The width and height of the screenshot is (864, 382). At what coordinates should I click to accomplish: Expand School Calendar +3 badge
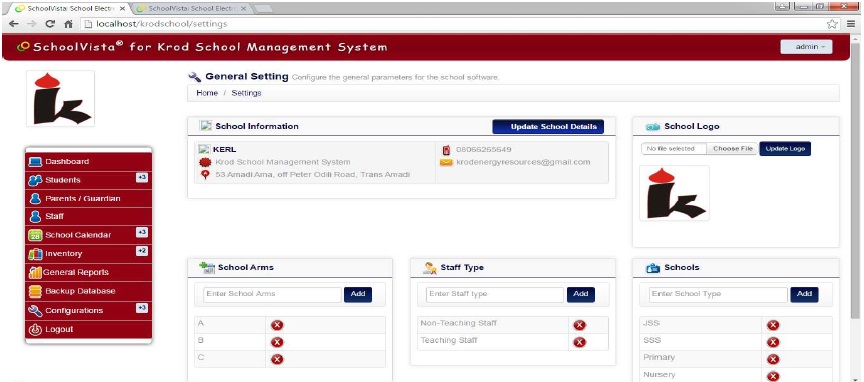pyautogui.click(x=142, y=233)
